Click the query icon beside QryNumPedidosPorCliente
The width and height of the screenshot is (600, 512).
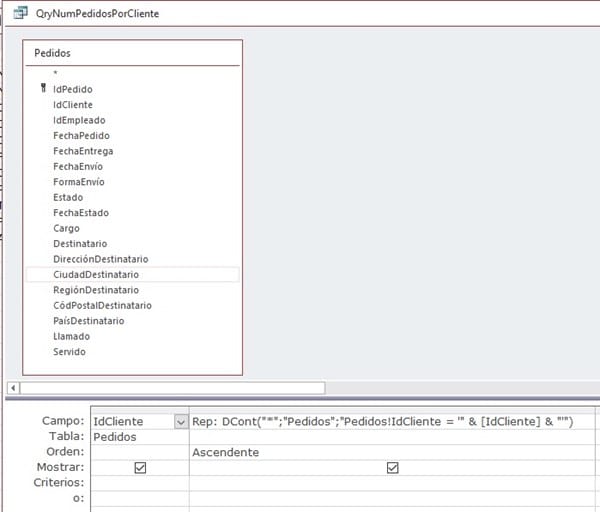pos(20,13)
